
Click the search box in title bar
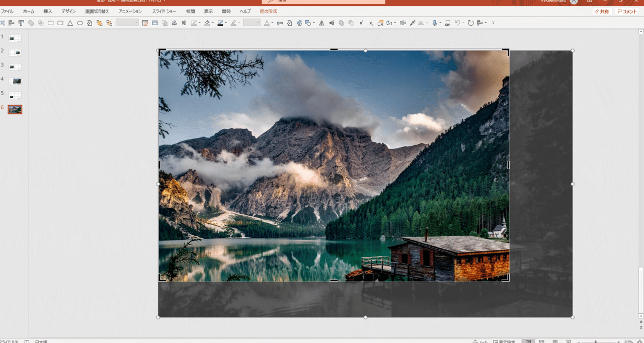pyautogui.click(x=323, y=2)
